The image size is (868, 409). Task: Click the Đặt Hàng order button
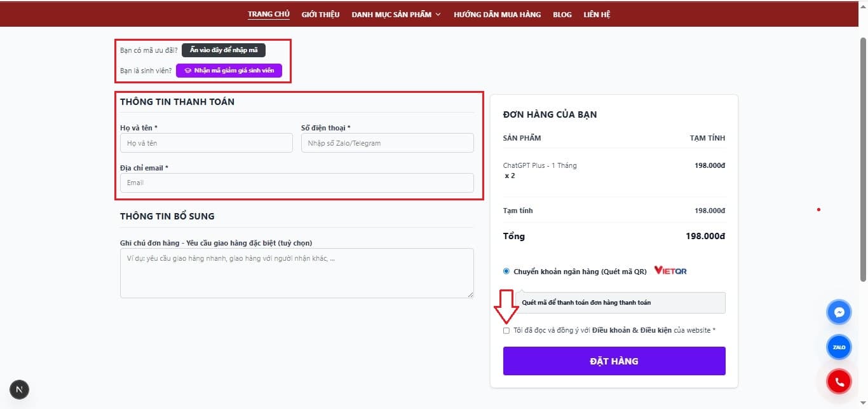(x=614, y=361)
